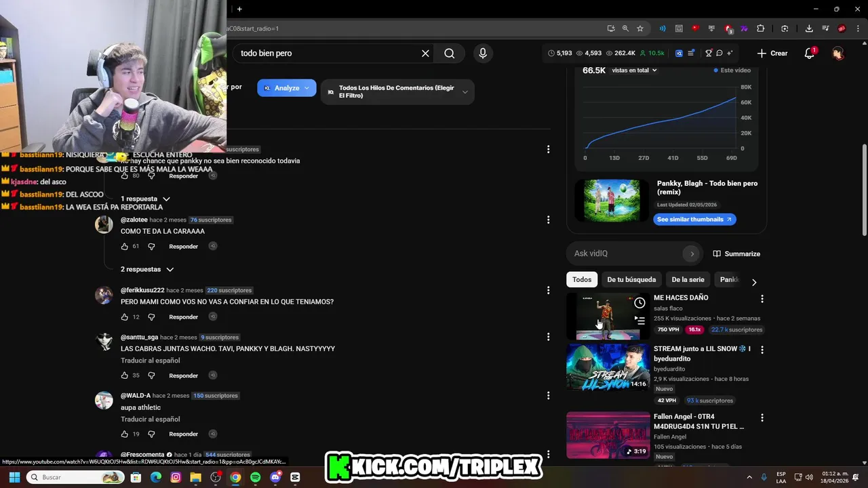Click the Pankky, Blagh remix thumbnail
This screenshot has height=488, width=868.
(612, 201)
